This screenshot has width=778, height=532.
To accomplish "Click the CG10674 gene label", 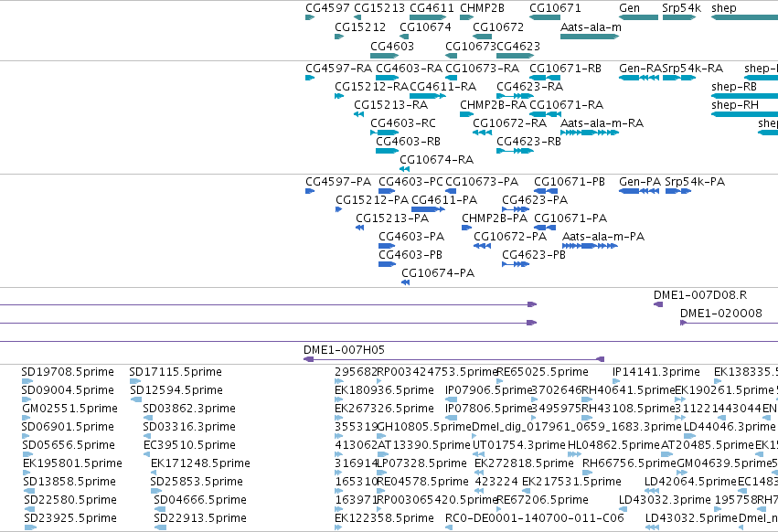I will click(425, 27).
